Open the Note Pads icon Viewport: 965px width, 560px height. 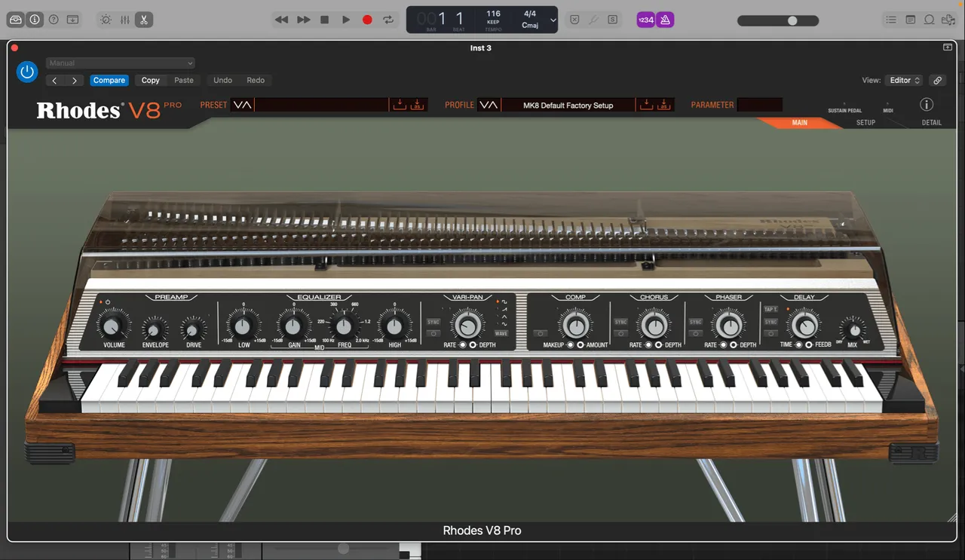(910, 20)
